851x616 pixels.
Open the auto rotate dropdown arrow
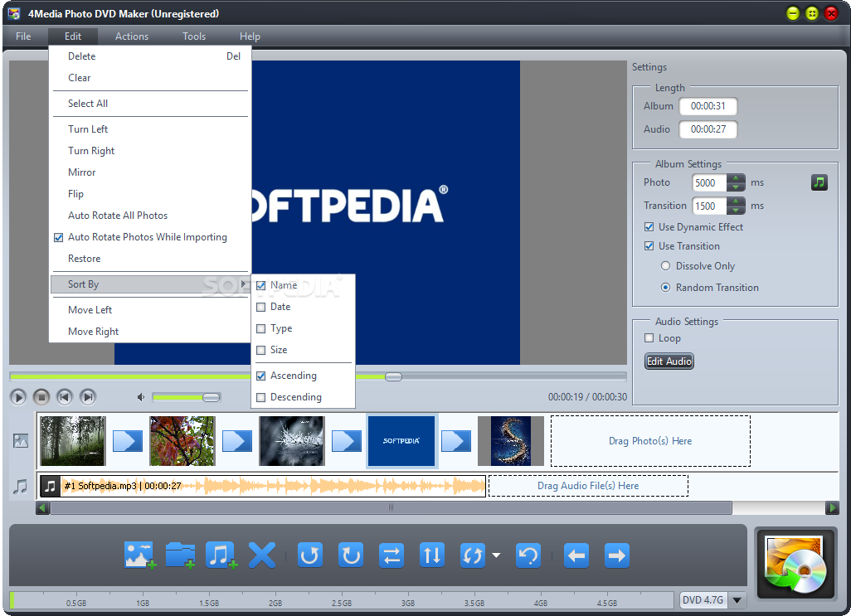pyautogui.click(x=496, y=555)
